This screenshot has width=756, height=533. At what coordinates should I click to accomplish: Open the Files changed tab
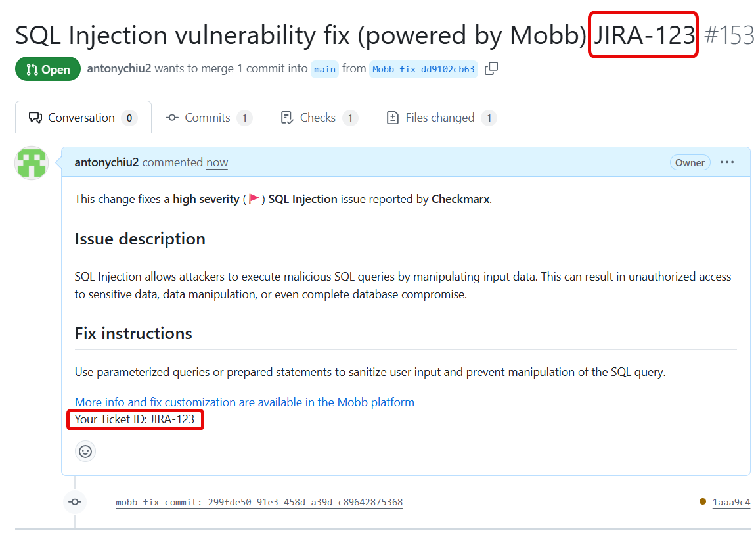439,118
